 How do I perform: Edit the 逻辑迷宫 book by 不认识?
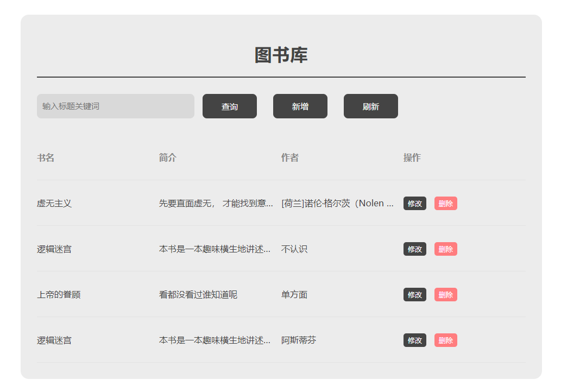click(x=415, y=249)
